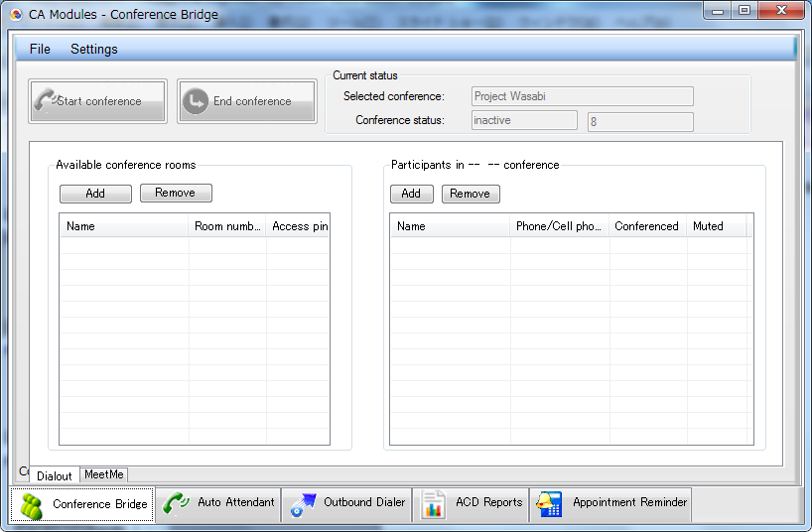The height and width of the screenshot is (532, 812).
Task: Click the status field showing 8
Action: (640, 122)
